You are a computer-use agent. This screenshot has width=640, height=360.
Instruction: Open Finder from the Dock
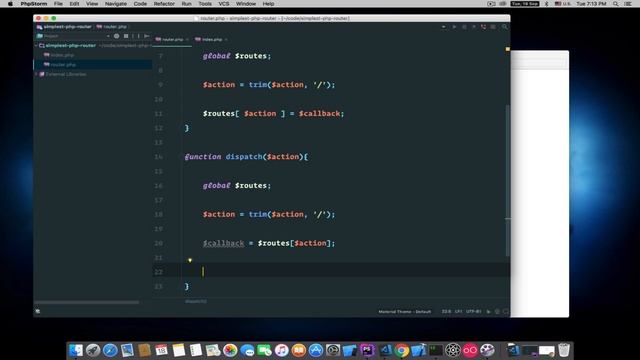tap(76, 350)
